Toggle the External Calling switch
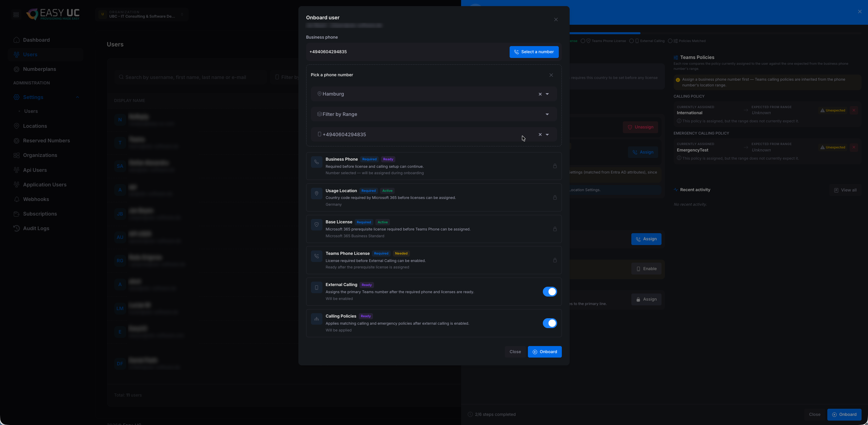 pos(550,292)
